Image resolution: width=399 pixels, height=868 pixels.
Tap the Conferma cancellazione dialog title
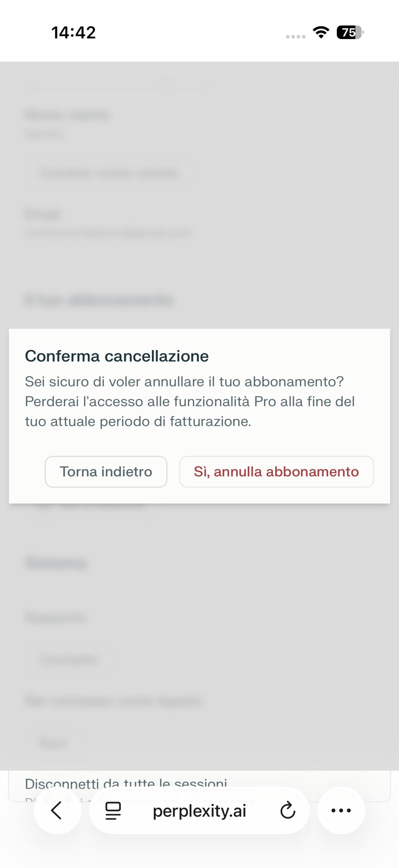(117, 356)
